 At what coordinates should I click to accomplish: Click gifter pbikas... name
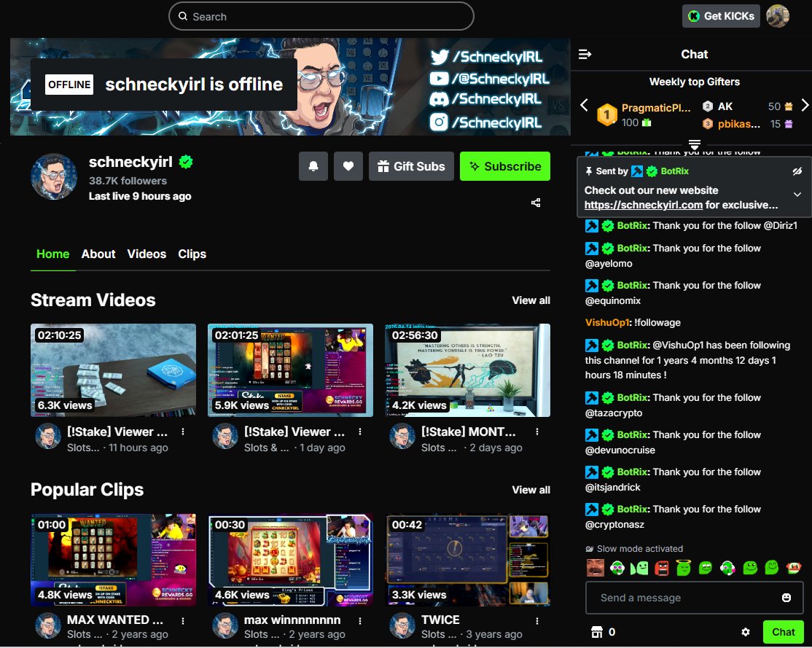[739, 125]
